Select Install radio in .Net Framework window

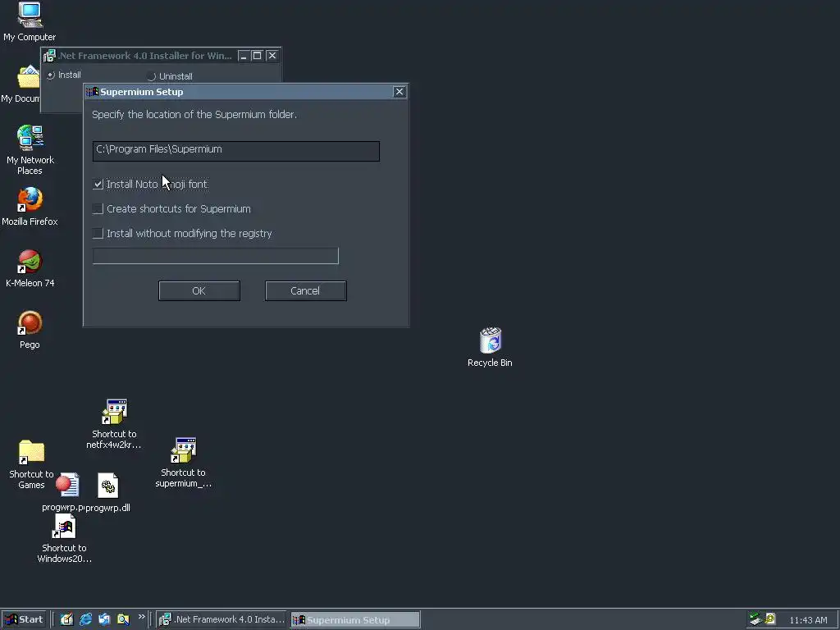(51, 75)
